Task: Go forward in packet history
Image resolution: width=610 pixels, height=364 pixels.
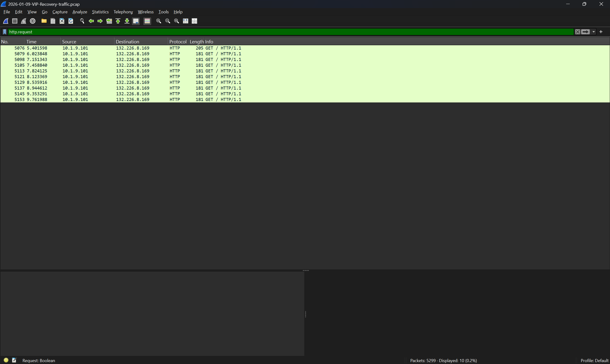Action: point(100,21)
